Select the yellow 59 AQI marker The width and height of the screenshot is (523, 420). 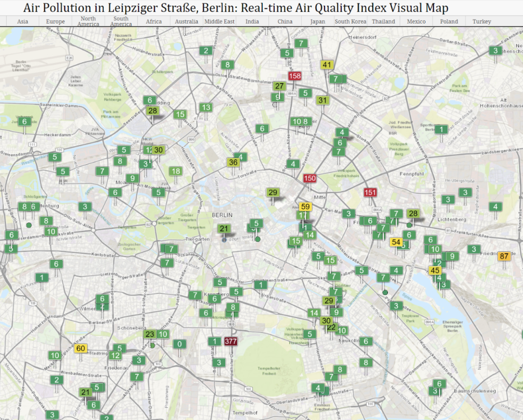click(305, 206)
